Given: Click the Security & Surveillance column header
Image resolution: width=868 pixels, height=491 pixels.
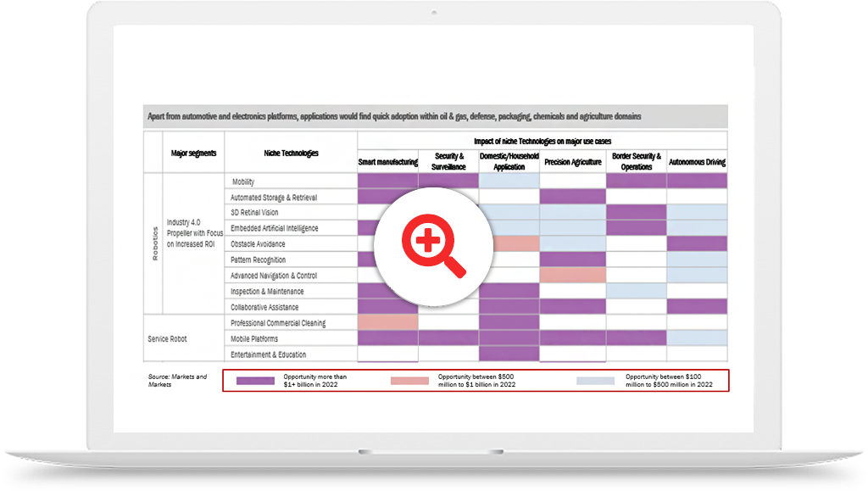Looking at the screenshot, I should [x=449, y=161].
